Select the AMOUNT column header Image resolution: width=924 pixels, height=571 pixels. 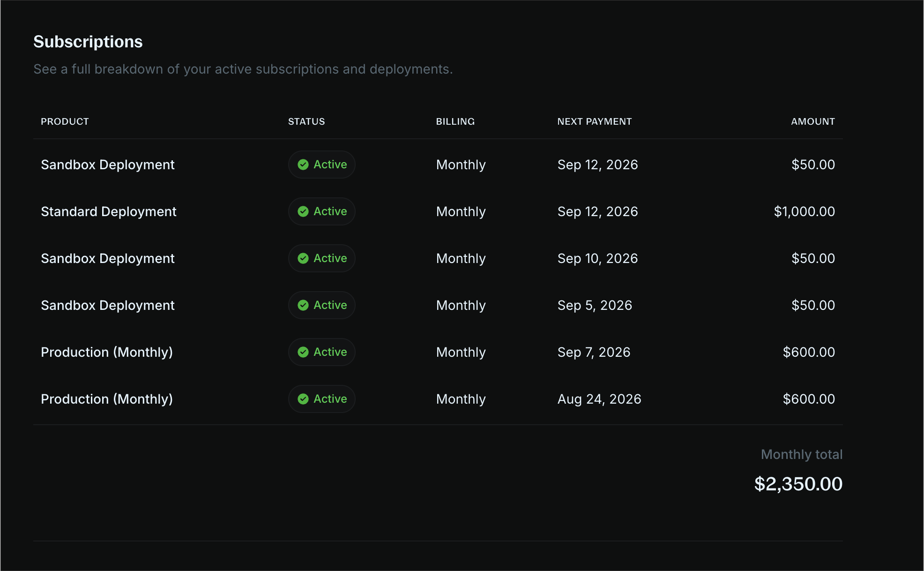[813, 121]
